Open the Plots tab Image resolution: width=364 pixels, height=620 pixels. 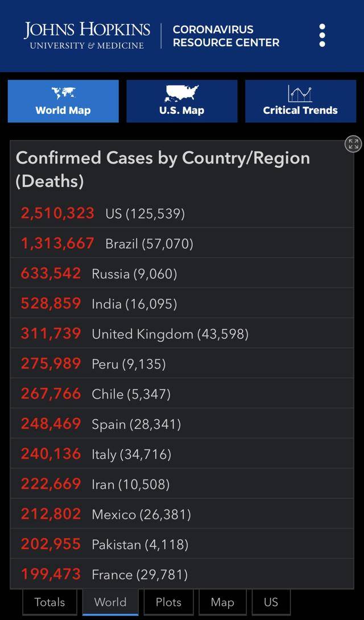pyautogui.click(x=168, y=602)
